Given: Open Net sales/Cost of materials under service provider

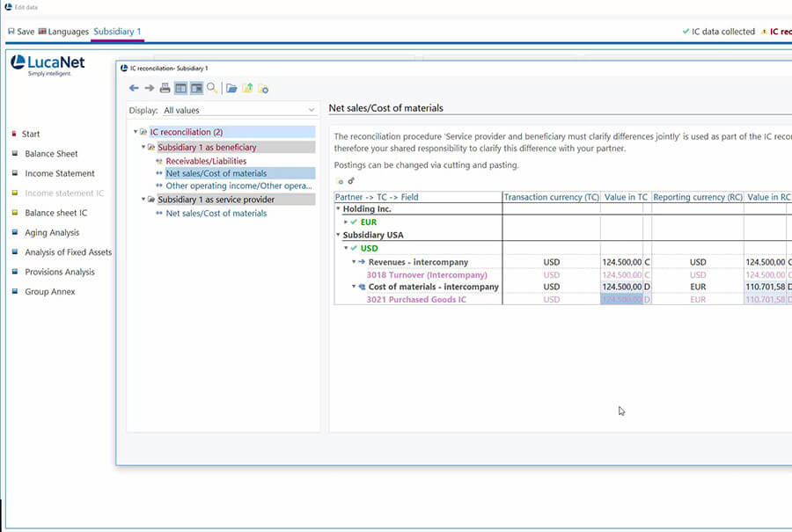Looking at the screenshot, I should 216,213.
